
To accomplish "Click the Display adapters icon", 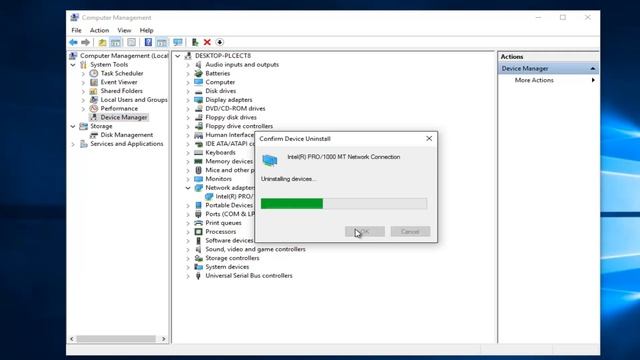I will click(x=199, y=100).
